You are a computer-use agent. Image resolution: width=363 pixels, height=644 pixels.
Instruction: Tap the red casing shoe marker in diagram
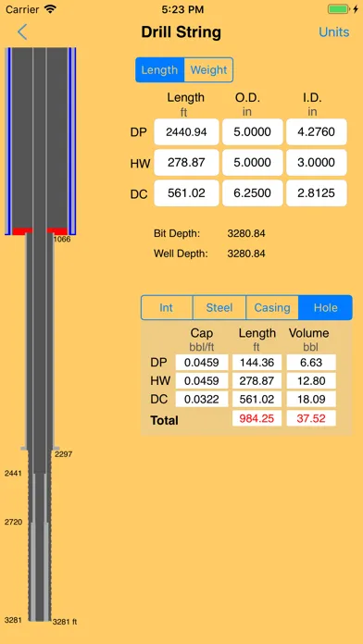tap(22, 231)
